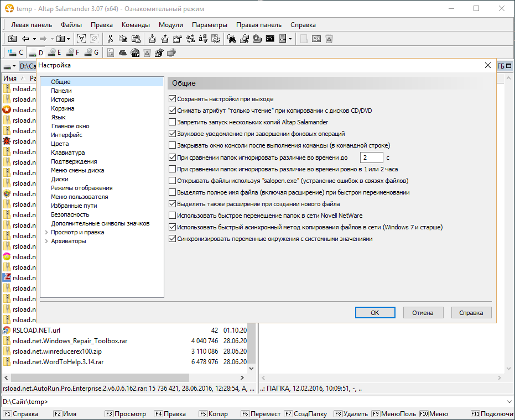
Task: Select 'Безопасность' settings category
Action: (x=70, y=214)
